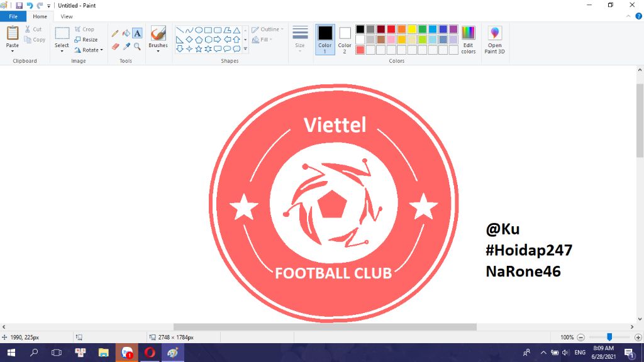Pick the custom salmon color swatch
644x362 pixels.
(x=360, y=50)
